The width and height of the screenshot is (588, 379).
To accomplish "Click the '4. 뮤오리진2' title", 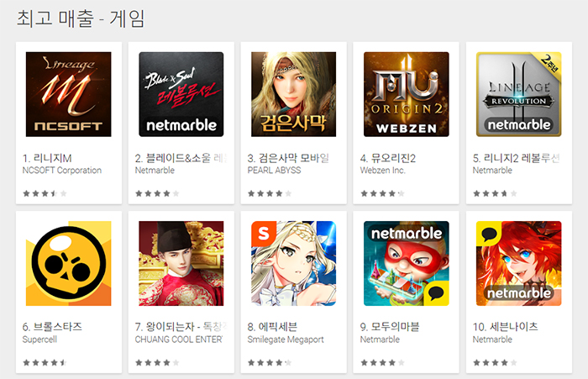I will [388, 158].
